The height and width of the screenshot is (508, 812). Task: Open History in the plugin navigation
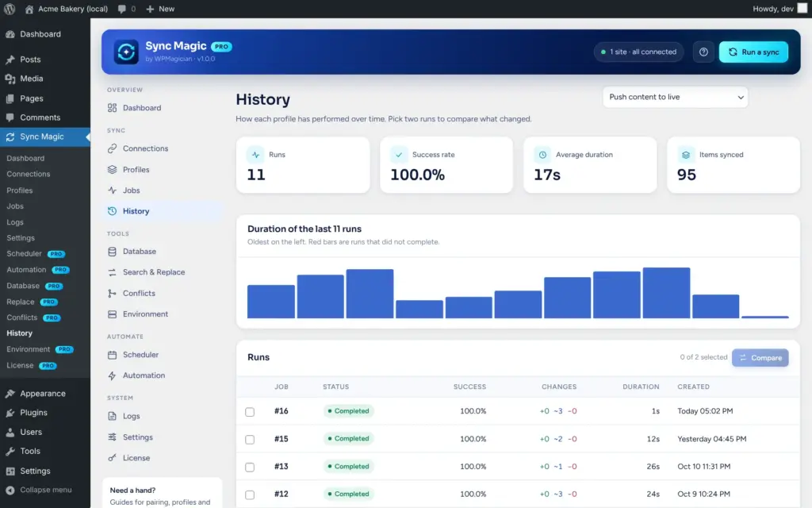coord(162,211)
